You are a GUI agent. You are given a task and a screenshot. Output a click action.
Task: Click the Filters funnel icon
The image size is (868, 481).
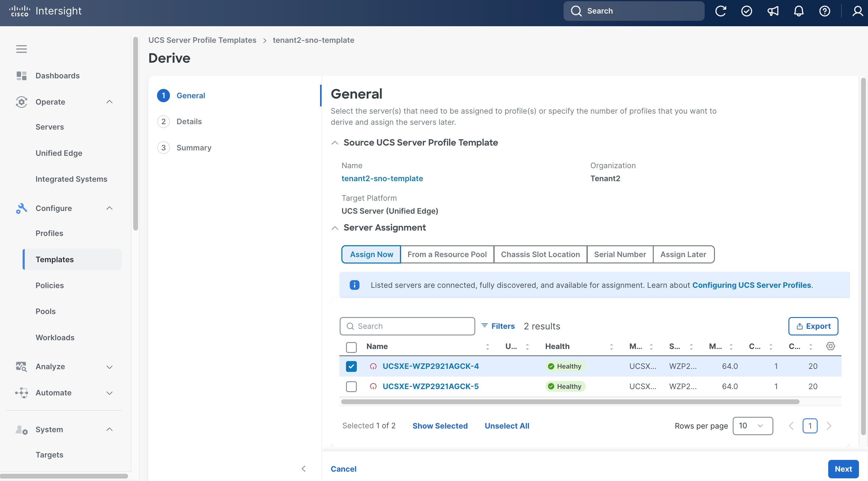(x=484, y=326)
